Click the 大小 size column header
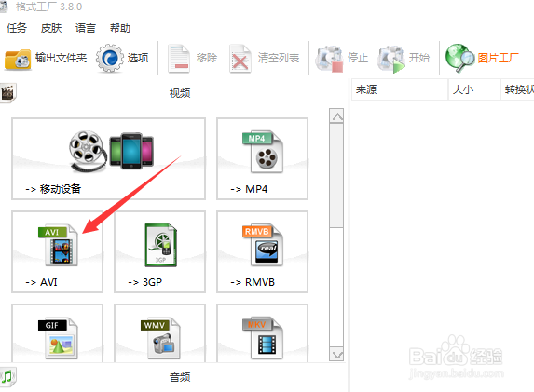This screenshot has width=534, height=392. (474, 89)
